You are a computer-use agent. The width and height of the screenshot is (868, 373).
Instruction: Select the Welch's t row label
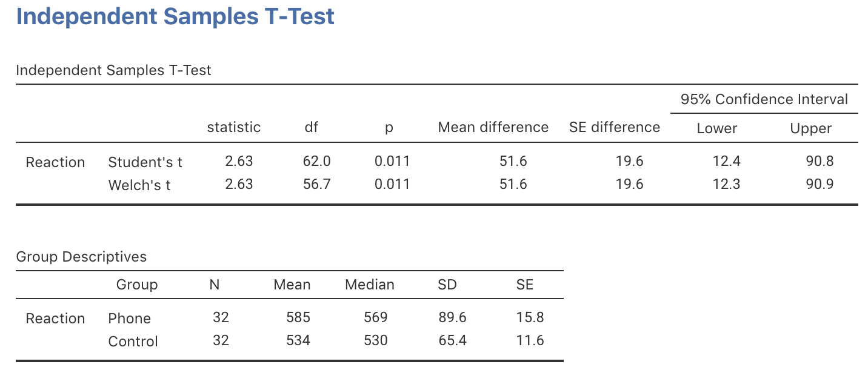139,185
